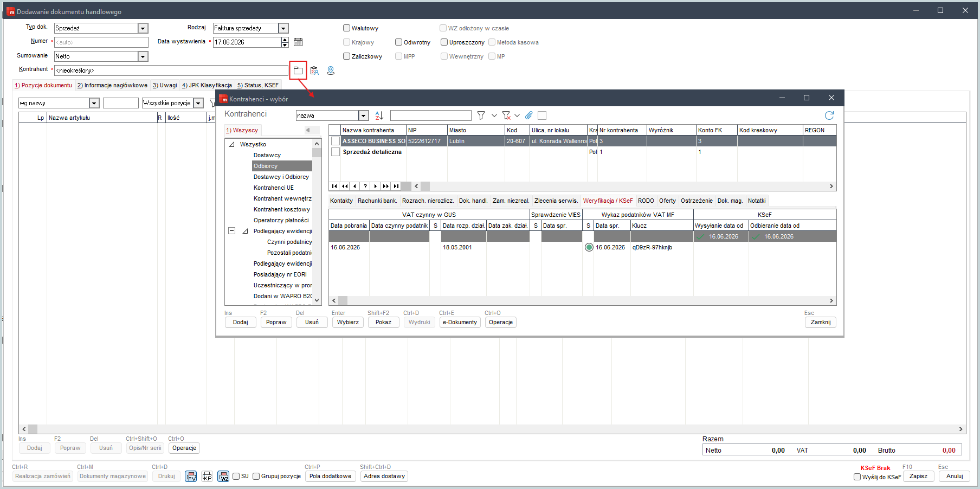Open the Sumowanie Netto dropdown

[x=143, y=56]
